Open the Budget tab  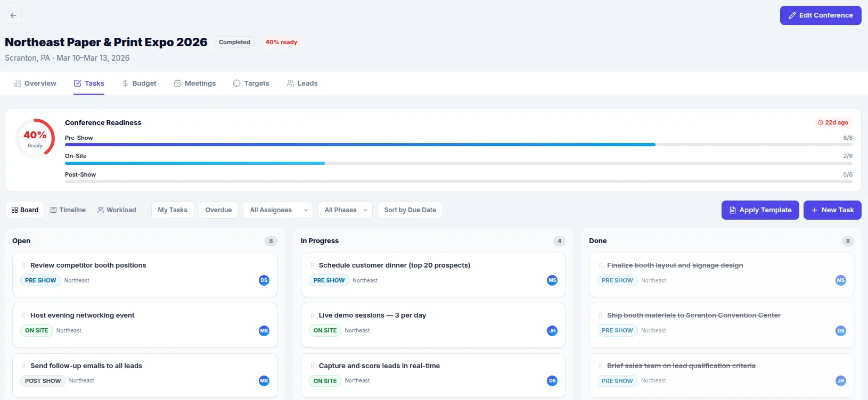click(139, 84)
